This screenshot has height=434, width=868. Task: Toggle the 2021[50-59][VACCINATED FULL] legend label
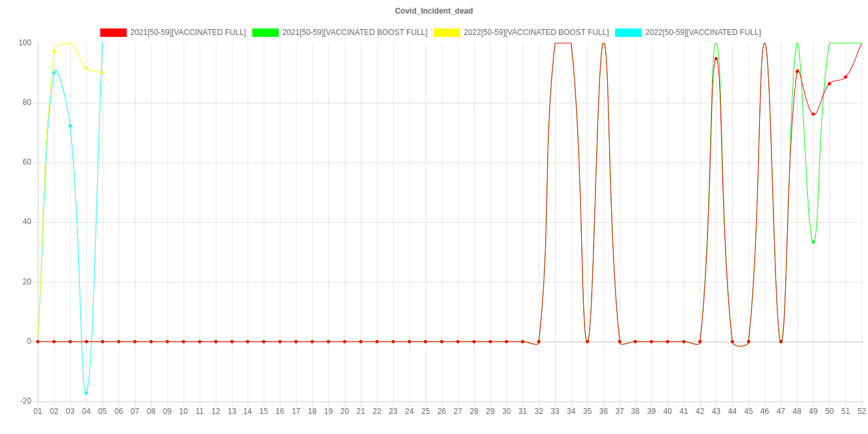(188, 32)
